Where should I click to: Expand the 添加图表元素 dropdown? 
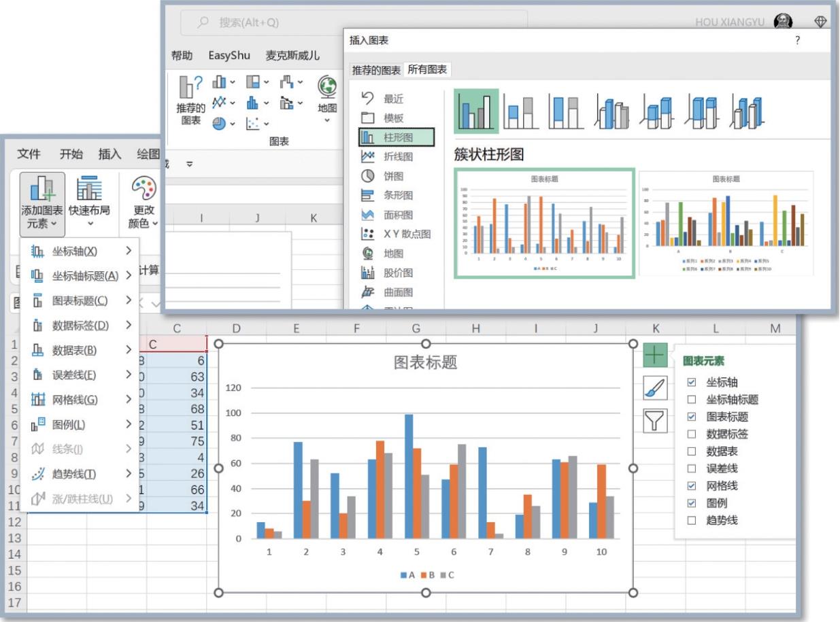pos(42,202)
